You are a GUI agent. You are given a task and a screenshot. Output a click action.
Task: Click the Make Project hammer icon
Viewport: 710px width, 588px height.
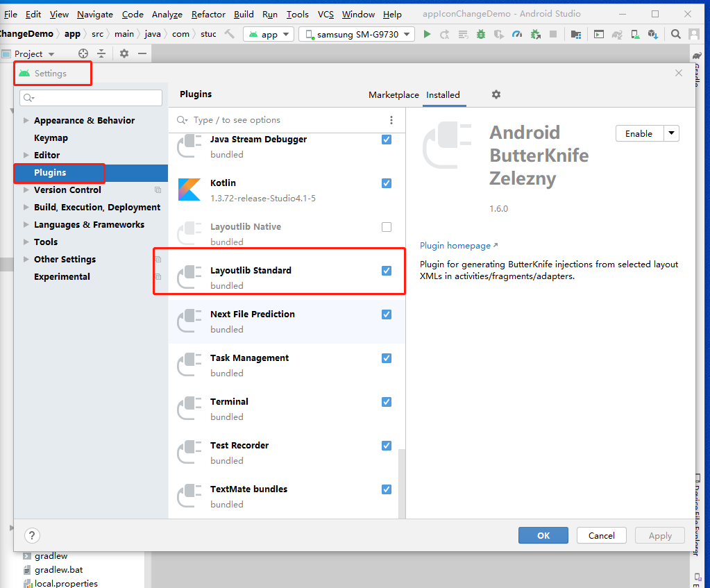click(230, 34)
